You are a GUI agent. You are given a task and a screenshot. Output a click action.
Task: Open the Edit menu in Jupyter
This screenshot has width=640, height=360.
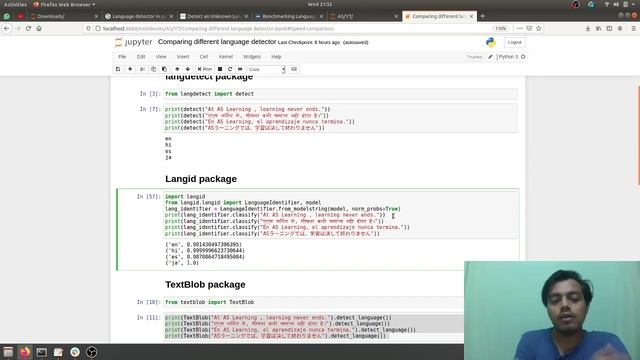pyautogui.click(x=141, y=57)
